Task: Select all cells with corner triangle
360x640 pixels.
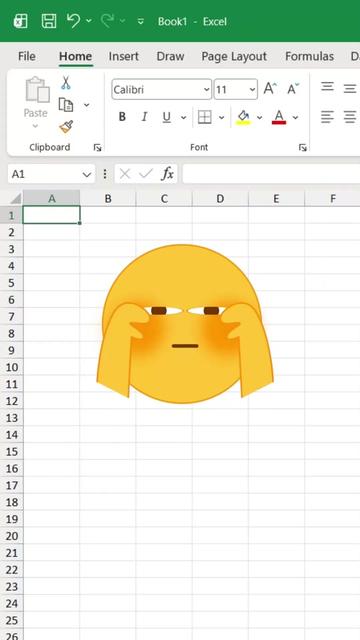Action: pos(16,199)
